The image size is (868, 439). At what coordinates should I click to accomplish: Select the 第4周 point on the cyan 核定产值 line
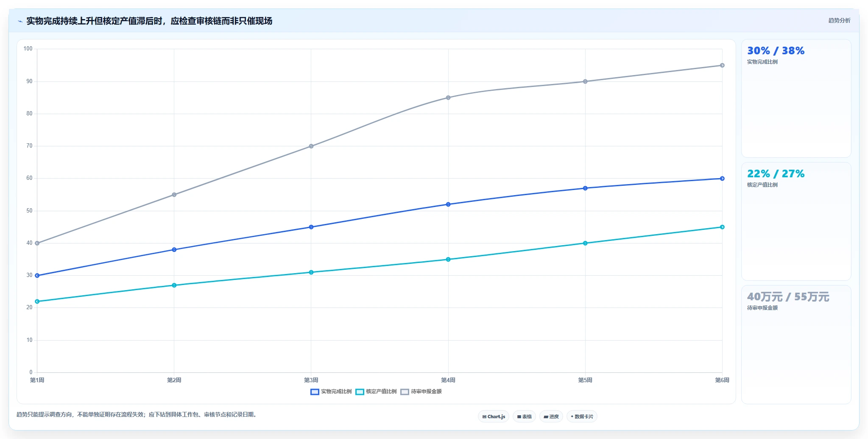click(x=448, y=260)
